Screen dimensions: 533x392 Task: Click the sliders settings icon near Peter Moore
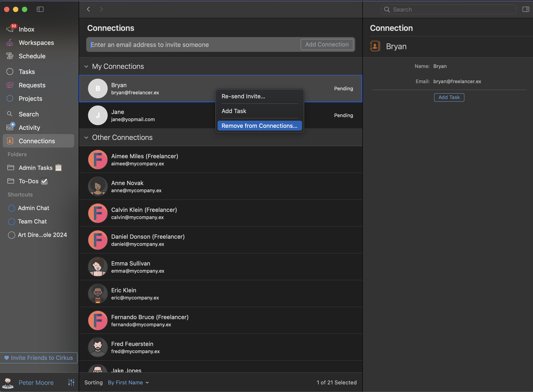(71, 382)
